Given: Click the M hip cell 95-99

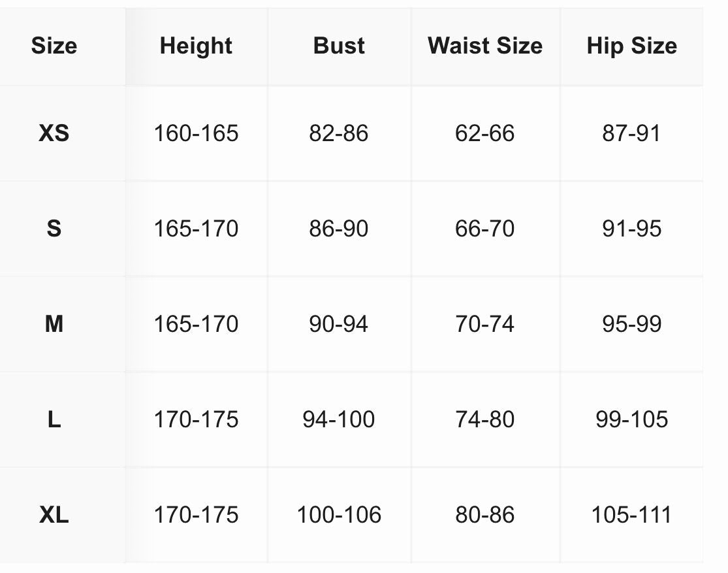Looking at the screenshot, I should pos(632,324).
